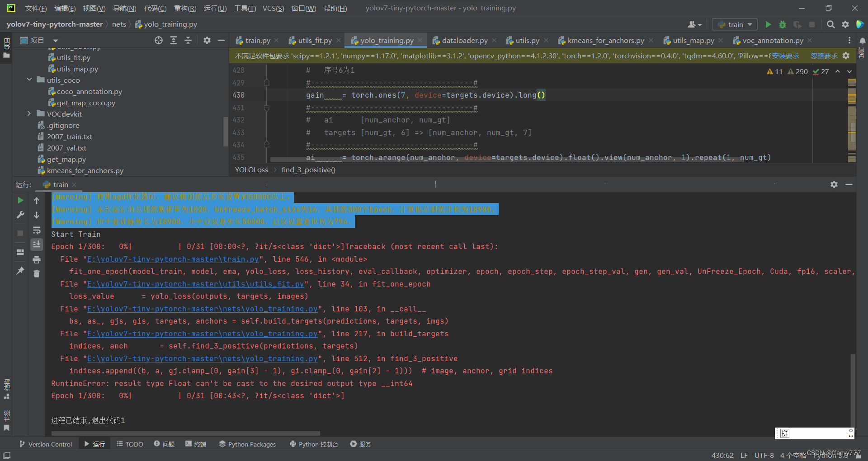Close the utils_map.py editor tab
The height and width of the screenshot is (461, 868).
721,40
